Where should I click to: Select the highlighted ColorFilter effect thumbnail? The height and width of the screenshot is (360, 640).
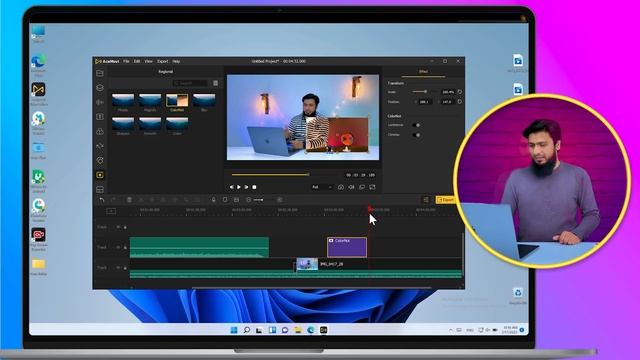(x=177, y=100)
